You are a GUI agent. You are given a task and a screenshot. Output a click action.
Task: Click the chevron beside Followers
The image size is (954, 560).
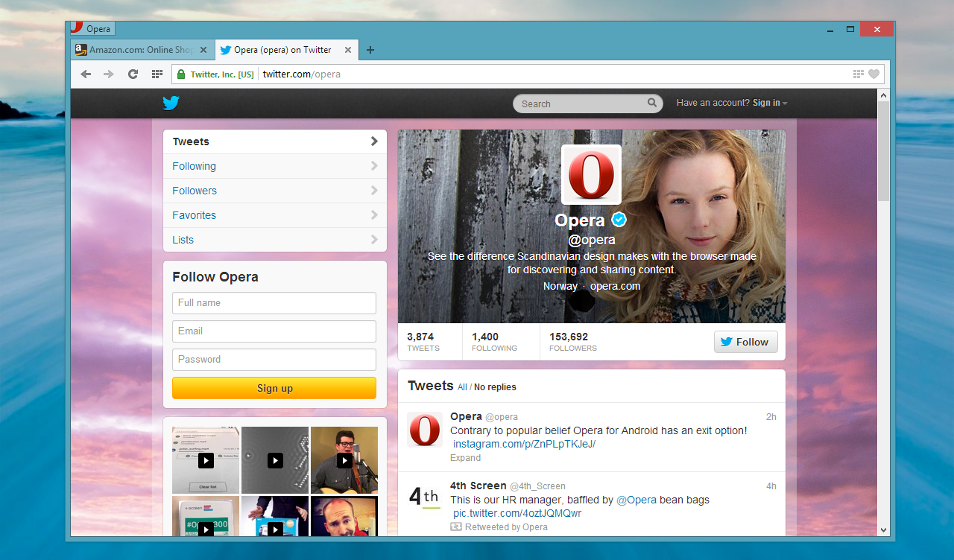tap(374, 191)
